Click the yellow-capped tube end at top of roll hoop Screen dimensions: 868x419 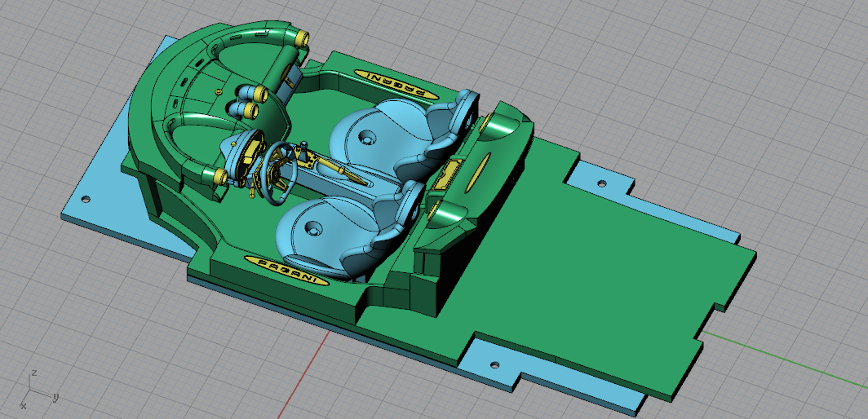(302, 37)
